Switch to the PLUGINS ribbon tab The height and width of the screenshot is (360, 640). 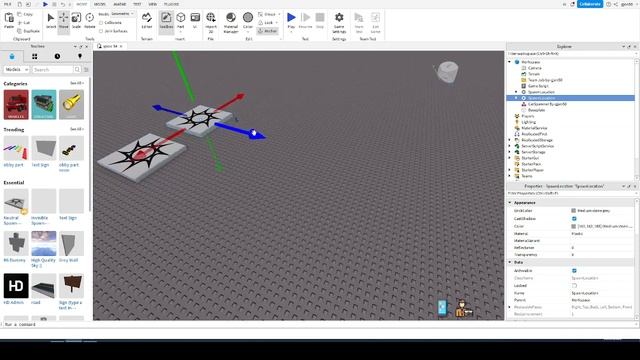click(x=171, y=4)
